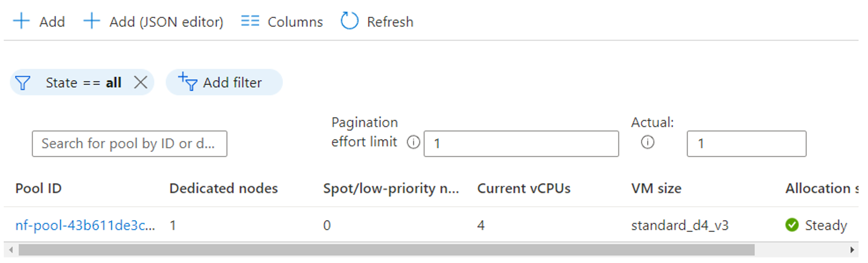This screenshot has height=263, width=868.
Task: Click the green Steady status icon
Action: [x=792, y=225]
